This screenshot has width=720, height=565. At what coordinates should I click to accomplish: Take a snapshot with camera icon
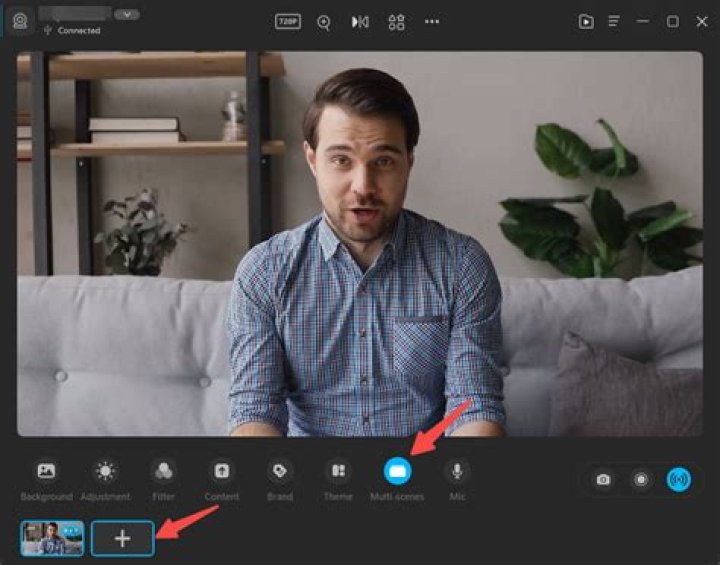(x=603, y=480)
